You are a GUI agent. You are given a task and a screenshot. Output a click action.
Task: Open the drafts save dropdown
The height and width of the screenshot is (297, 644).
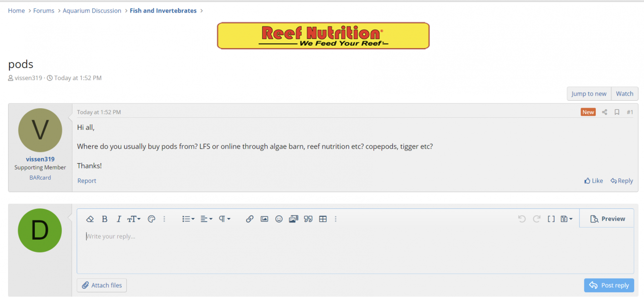click(567, 219)
